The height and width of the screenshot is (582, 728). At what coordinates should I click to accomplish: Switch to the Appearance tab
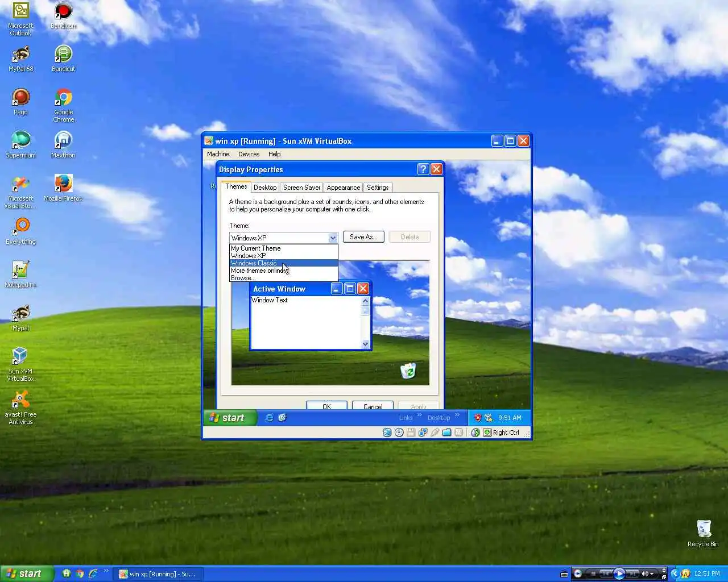point(344,188)
